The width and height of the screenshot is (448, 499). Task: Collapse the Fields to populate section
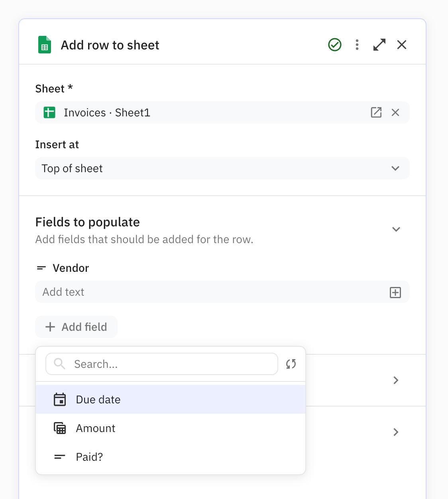[x=396, y=229]
